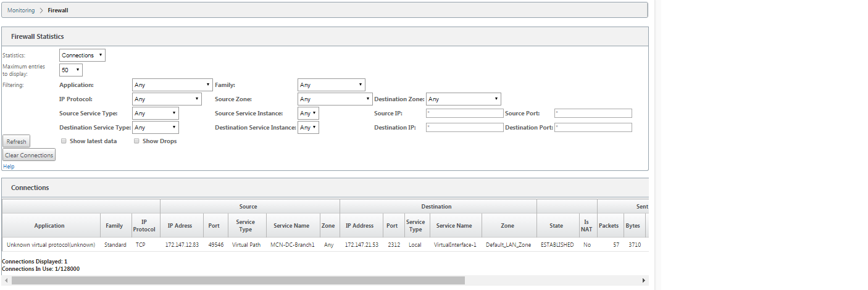The height and width of the screenshot is (290, 868).
Task: Click the Clear Connections button
Action: 29,155
